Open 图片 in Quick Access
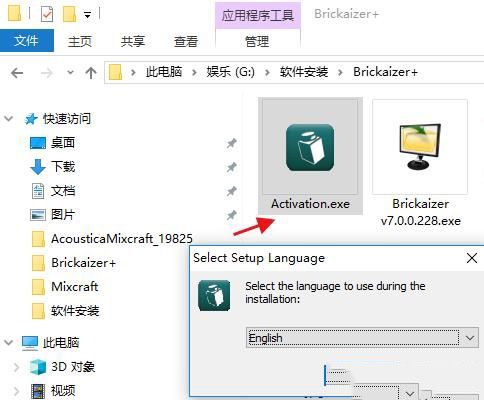 pyautogui.click(x=63, y=215)
